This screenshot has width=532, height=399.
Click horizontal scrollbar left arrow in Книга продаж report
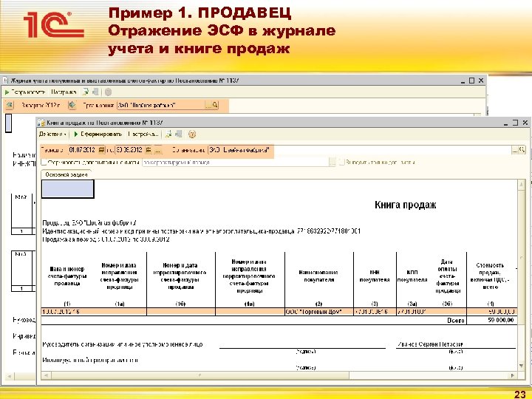(x=46, y=375)
